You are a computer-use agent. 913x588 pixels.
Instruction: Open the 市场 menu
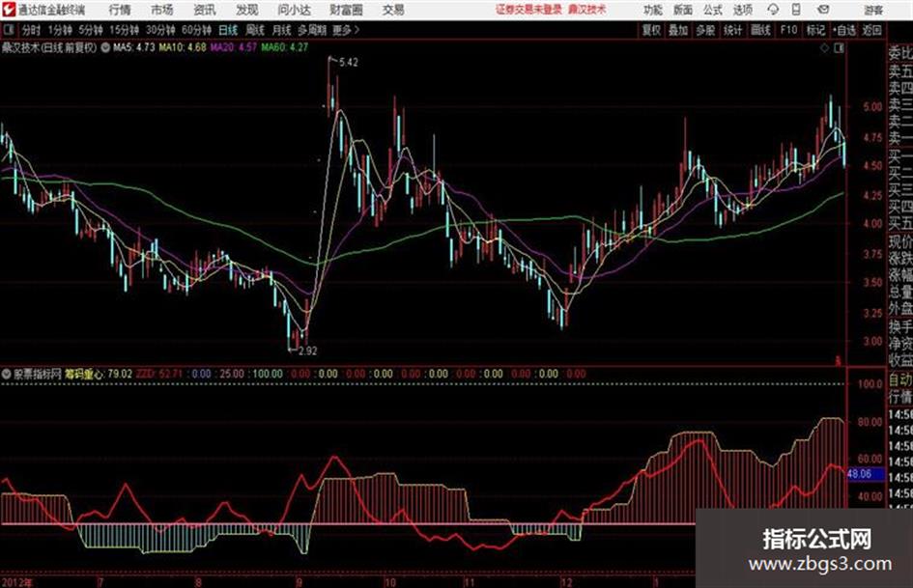[162, 10]
